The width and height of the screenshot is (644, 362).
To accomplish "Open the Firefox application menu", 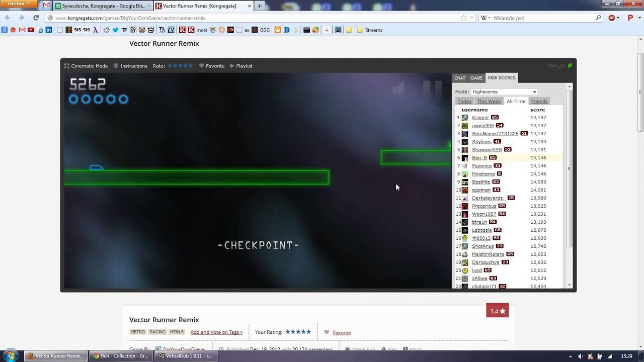I will point(19,4).
